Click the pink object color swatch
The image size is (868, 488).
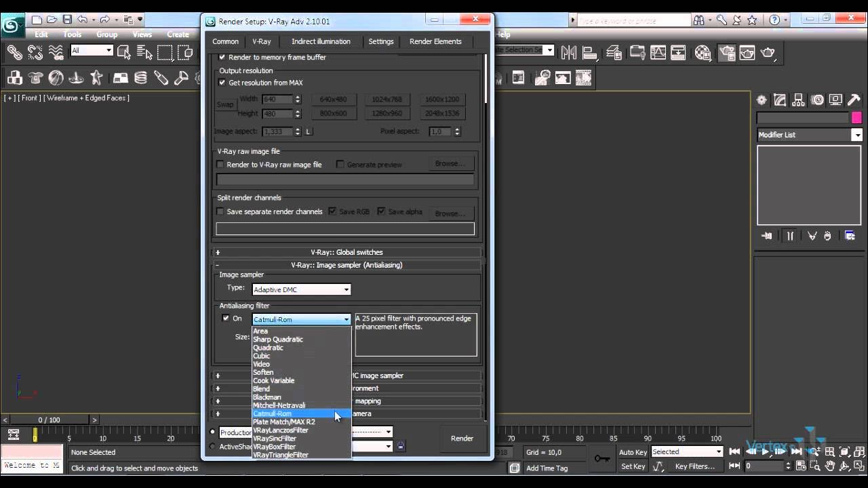coord(856,118)
